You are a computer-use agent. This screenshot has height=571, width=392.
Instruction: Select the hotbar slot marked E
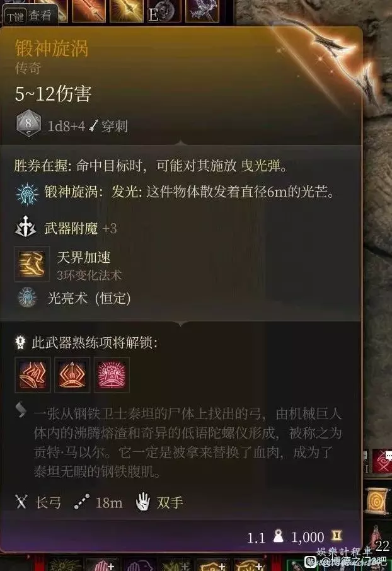(164, 11)
